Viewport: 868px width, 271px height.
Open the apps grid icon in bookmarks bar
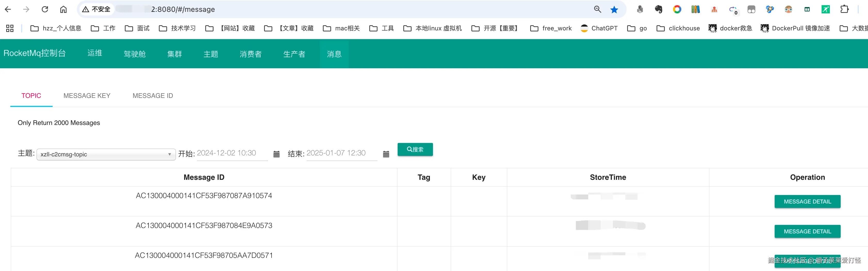coord(10,28)
